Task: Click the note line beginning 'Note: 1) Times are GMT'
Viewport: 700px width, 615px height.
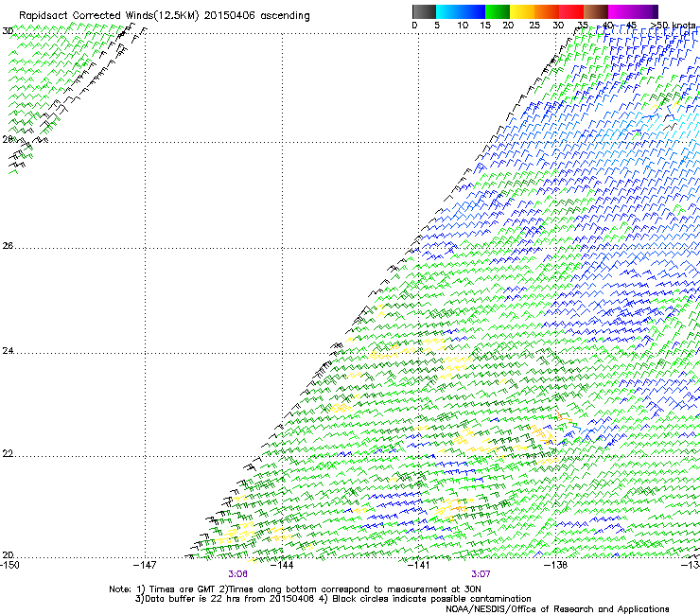Action: pos(295,589)
